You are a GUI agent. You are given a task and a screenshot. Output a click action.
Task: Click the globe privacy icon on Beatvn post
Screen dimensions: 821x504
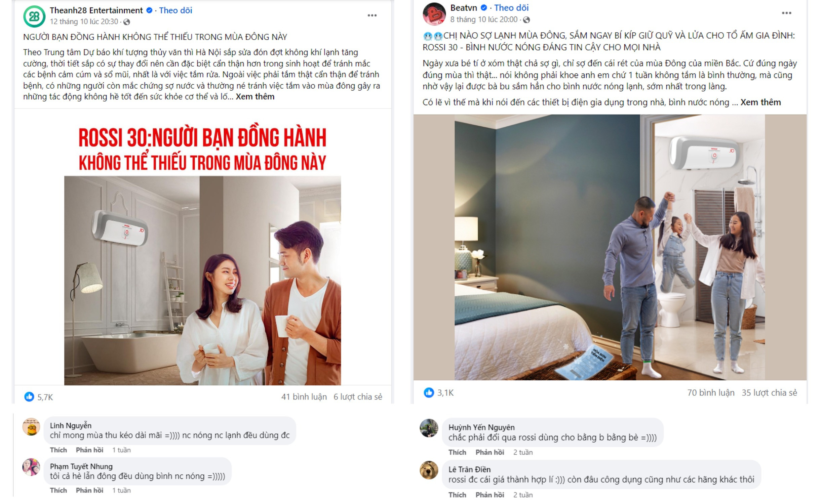click(x=526, y=20)
